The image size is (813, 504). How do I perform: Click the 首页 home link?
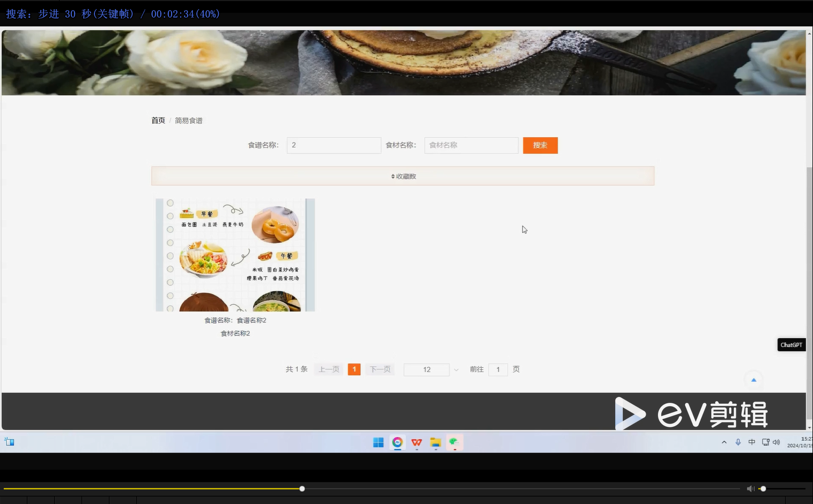coord(158,120)
